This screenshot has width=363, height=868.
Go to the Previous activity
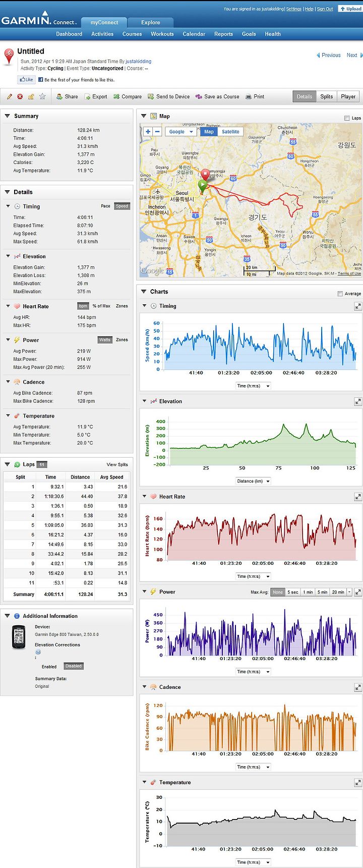click(x=328, y=56)
